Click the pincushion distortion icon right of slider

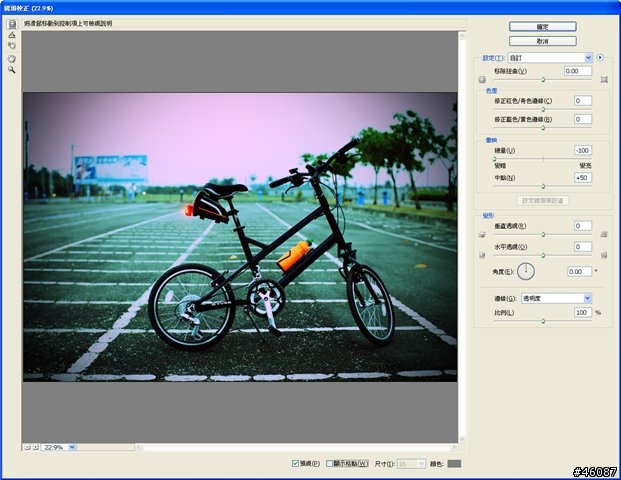click(x=604, y=80)
